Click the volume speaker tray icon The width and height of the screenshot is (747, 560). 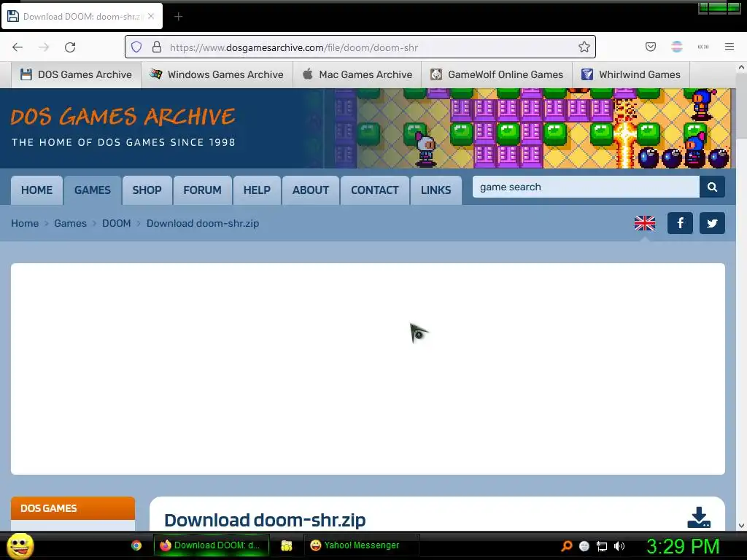pos(619,546)
